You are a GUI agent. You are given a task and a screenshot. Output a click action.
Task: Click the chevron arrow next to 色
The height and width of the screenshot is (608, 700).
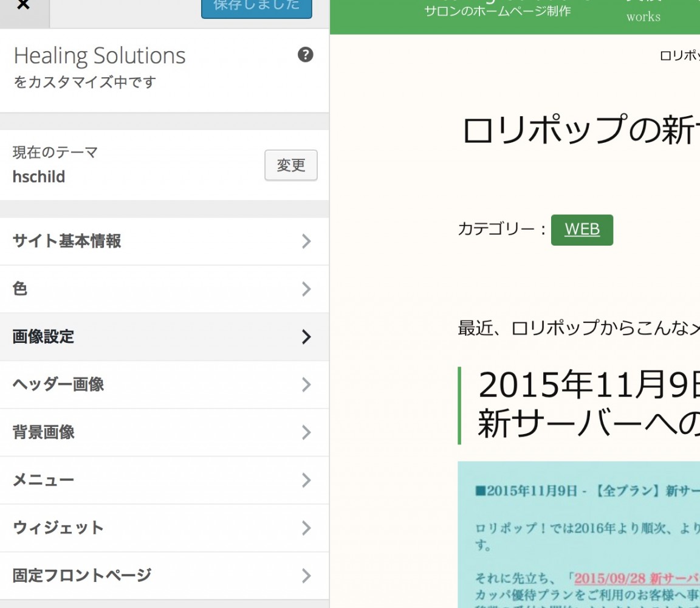tap(306, 289)
